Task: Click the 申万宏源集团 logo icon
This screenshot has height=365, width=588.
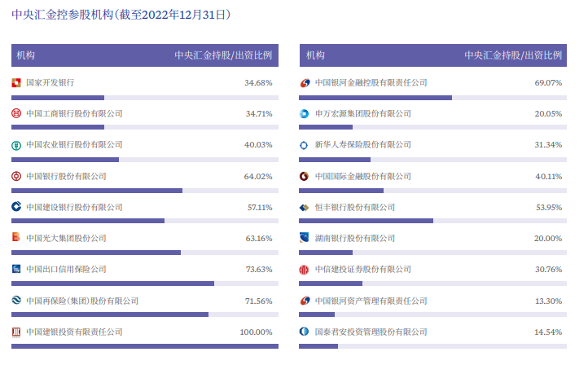Action: coord(304,114)
